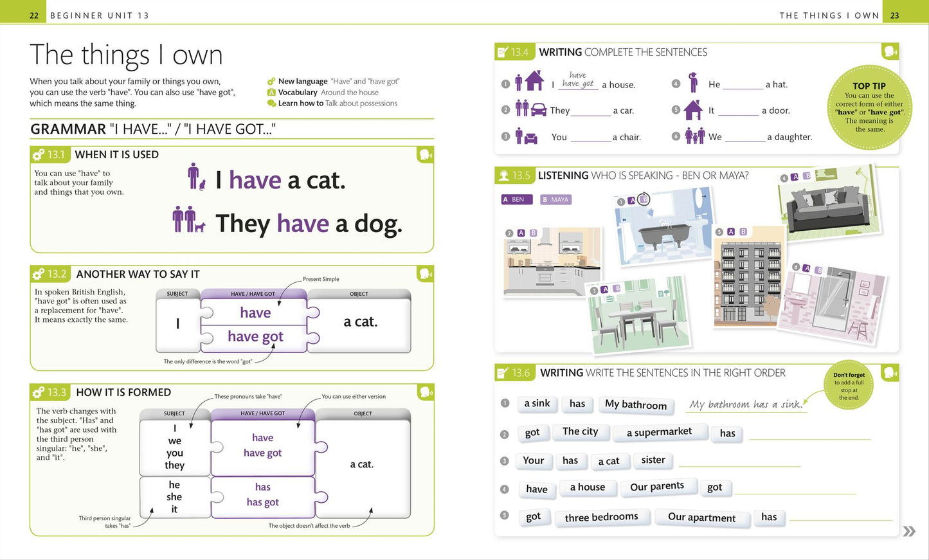Image resolution: width=929 pixels, height=560 pixels.
Task: Click the person-with-cat pictogram
Action: point(196,177)
